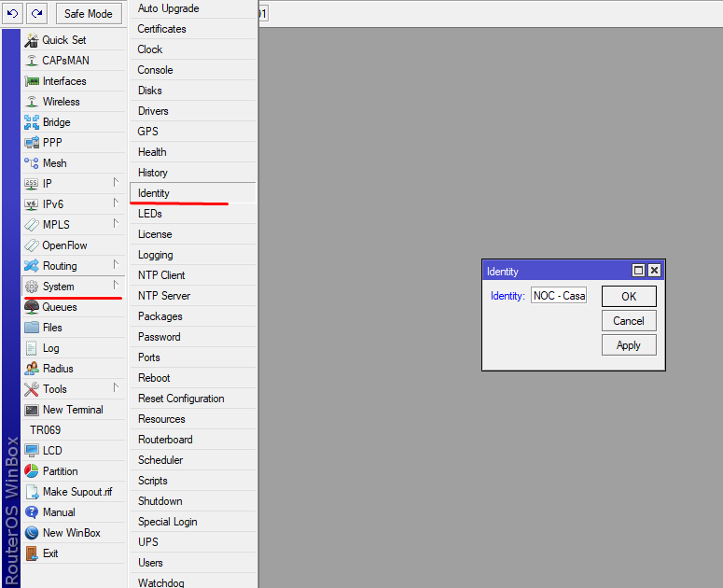Image resolution: width=723 pixels, height=588 pixels.
Task: Open Clock in System submenu
Action: click(x=193, y=49)
